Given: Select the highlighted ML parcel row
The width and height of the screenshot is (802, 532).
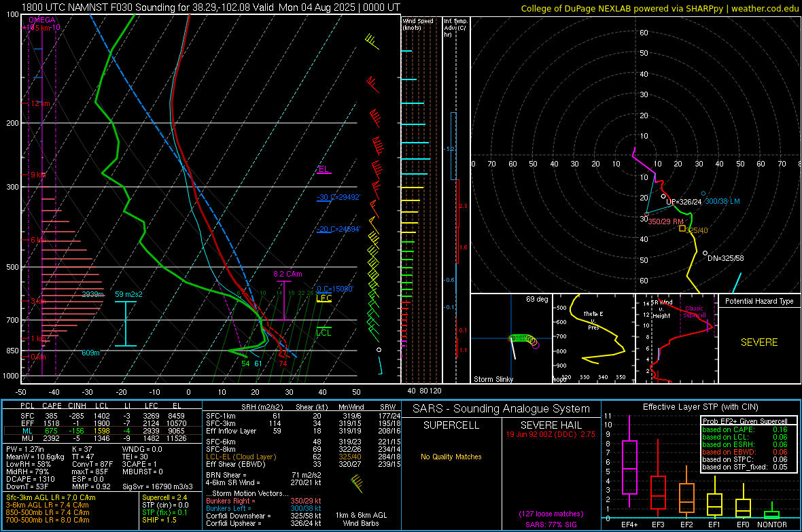Looking at the screenshot, I should point(103,431).
